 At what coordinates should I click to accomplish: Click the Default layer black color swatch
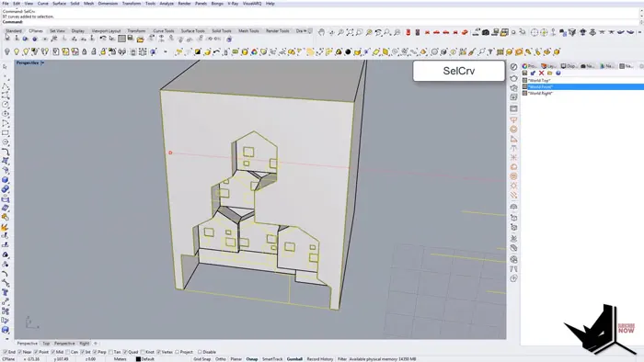coord(138,359)
